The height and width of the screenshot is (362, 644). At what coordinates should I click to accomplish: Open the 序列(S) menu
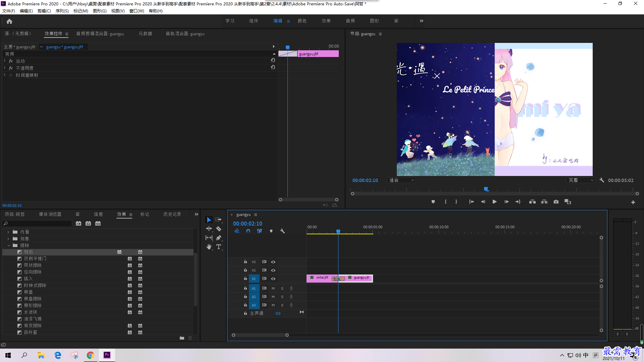(x=62, y=11)
